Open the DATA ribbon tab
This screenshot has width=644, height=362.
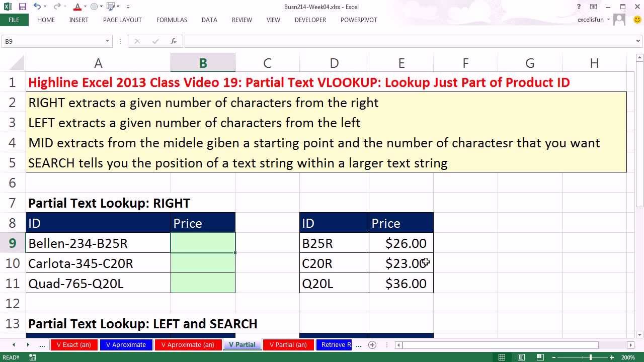pyautogui.click(x=209, y=20)
